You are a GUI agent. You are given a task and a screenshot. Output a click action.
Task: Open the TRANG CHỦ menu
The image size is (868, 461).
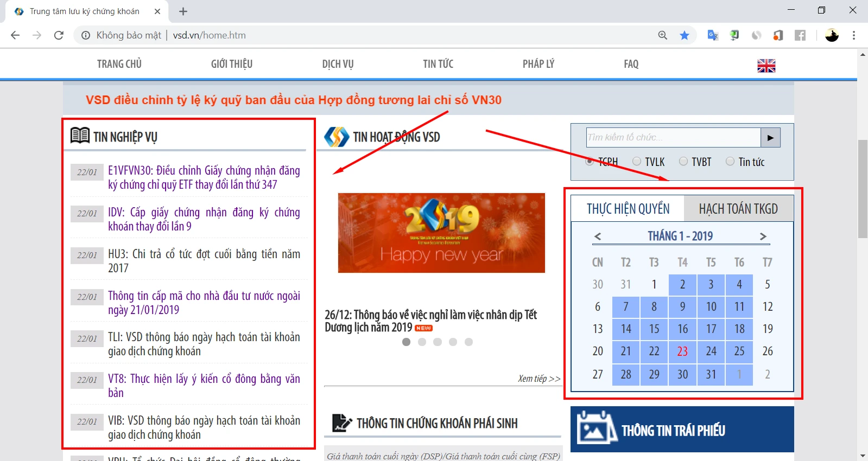point(119,64)
